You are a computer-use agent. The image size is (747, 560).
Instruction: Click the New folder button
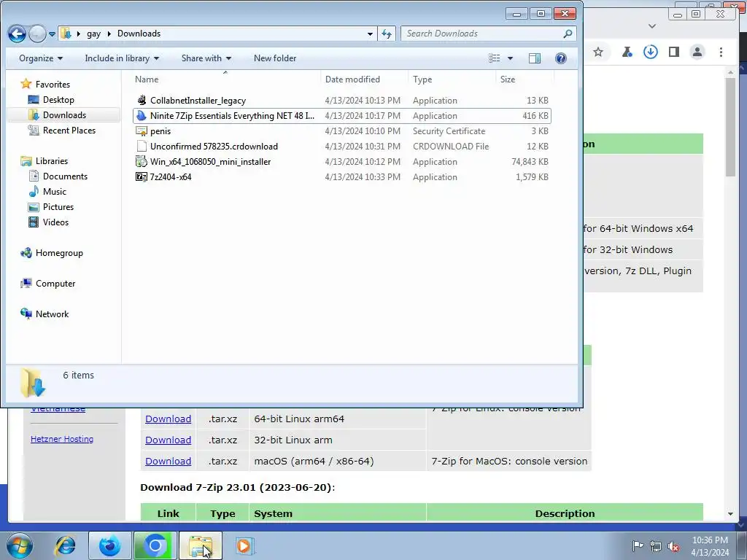(x=275, y=58)
